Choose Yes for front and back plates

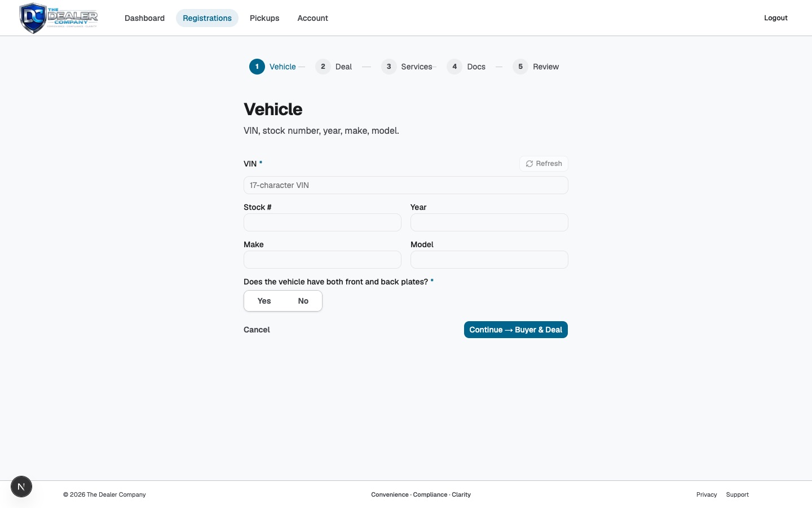click(x=264, y=301)
